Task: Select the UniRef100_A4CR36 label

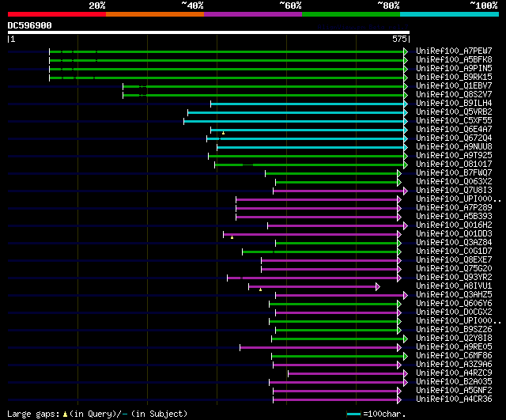Action: (454, 399)
